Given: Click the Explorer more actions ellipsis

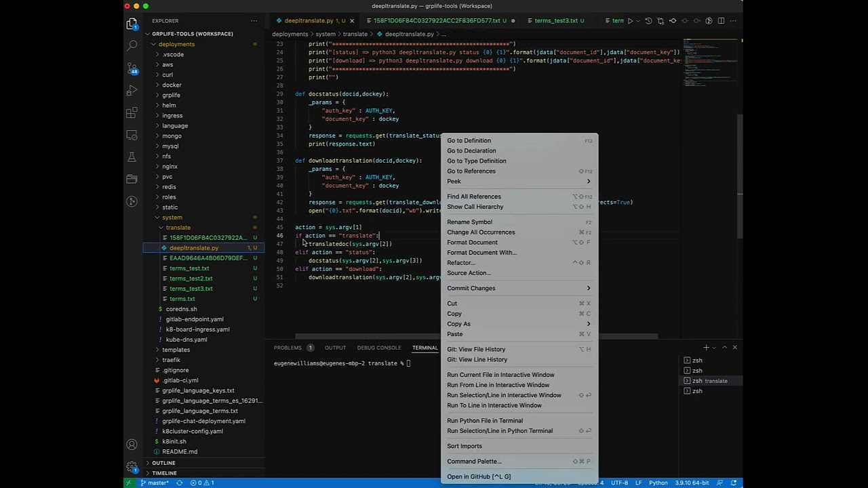Looking at the screenshot, I should (254, 21).
